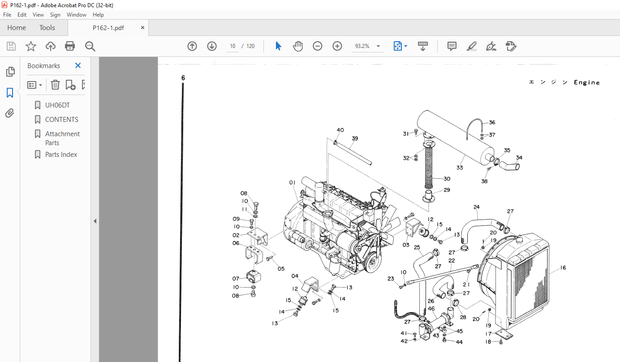
Task: Click the zoom percentage field 93.2%
Action: coord(362,46)
